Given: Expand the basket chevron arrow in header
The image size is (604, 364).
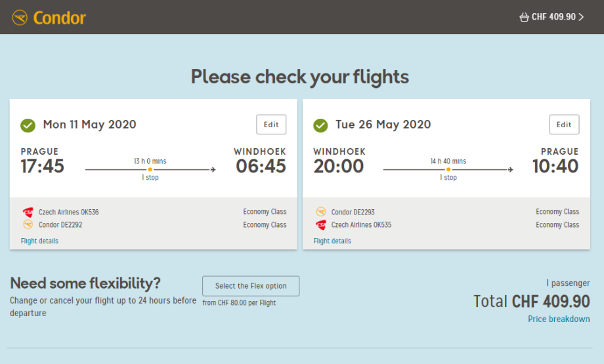Looking at the screenshot, I should click(581, 17).
